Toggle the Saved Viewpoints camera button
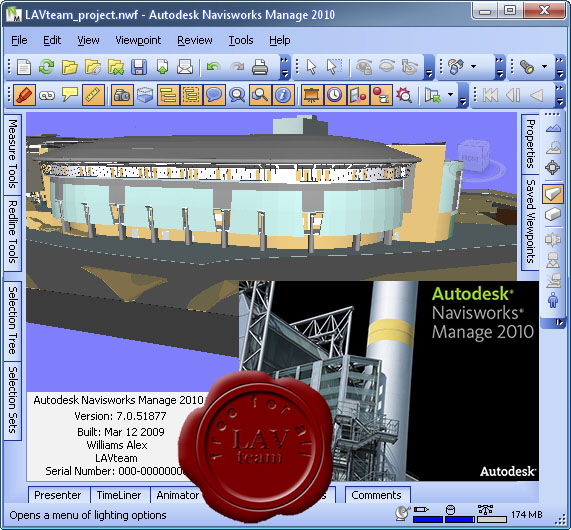Screen dimensions: 571x530 coord(122,95)
